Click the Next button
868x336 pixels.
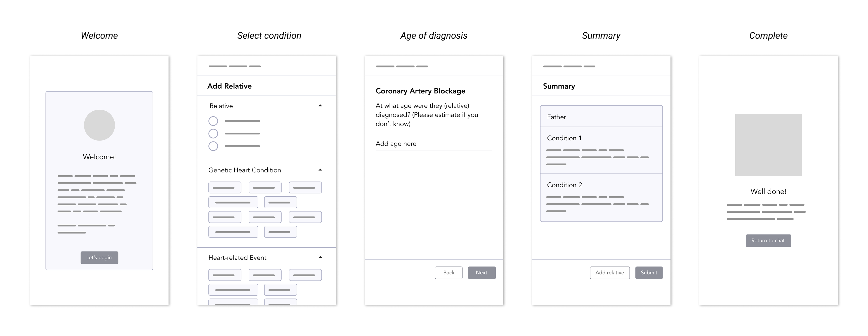click(481, 273)
